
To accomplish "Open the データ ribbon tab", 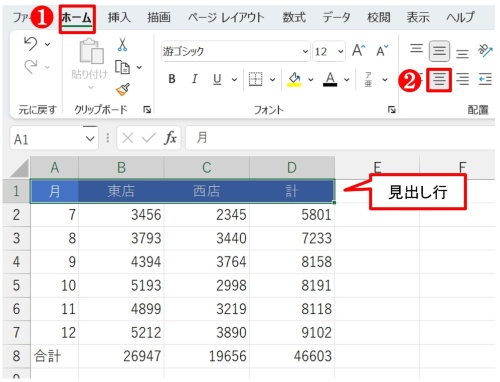I will (x=336, y=17).
